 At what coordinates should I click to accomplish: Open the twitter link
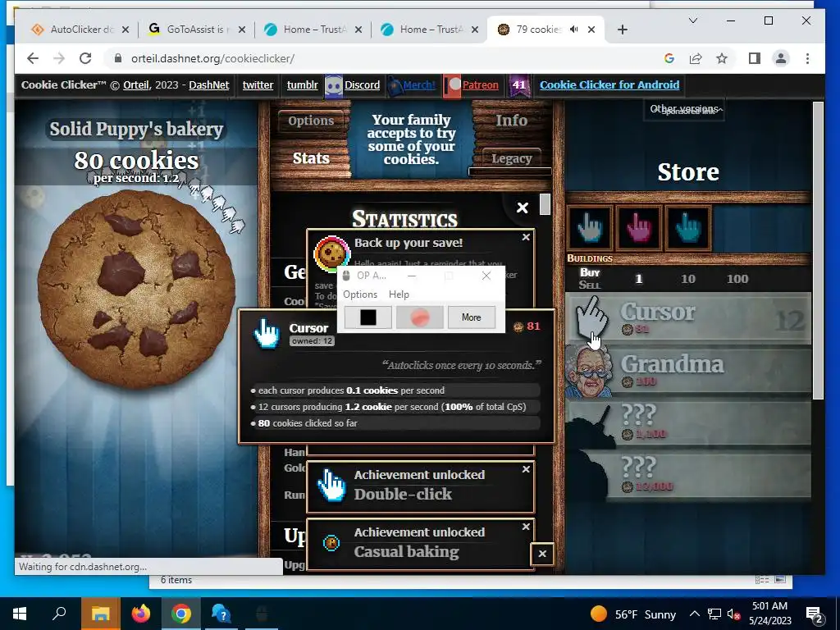[x=258, y=84]
